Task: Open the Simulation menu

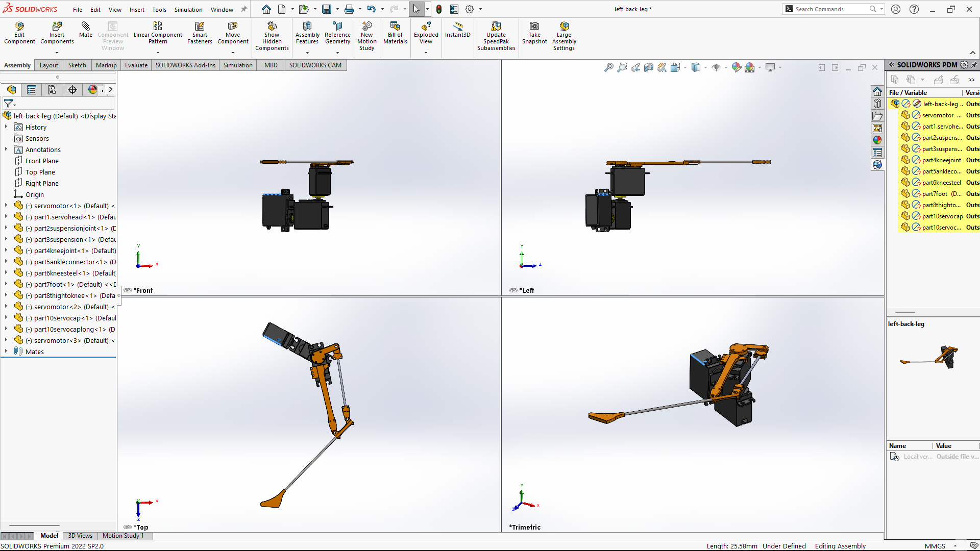Action: (188, 9)
